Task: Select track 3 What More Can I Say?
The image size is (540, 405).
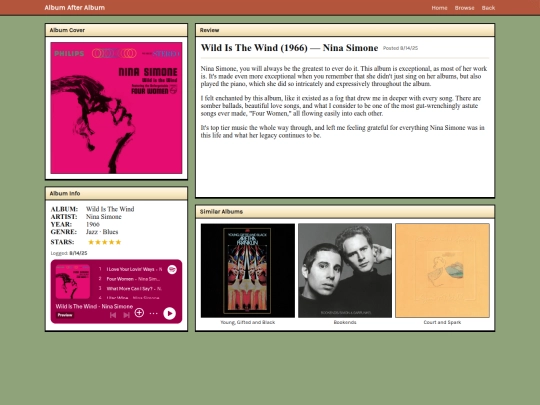Action: pos(130,289)
